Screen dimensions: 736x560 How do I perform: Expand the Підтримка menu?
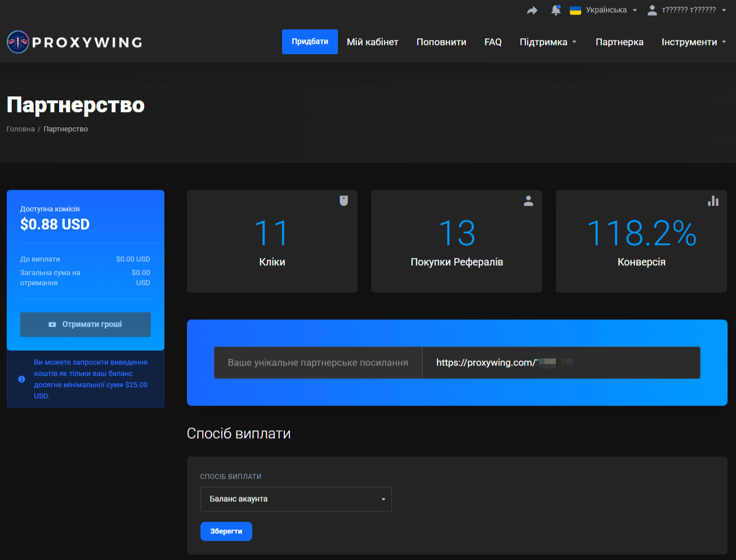click(x=548, y=42)
